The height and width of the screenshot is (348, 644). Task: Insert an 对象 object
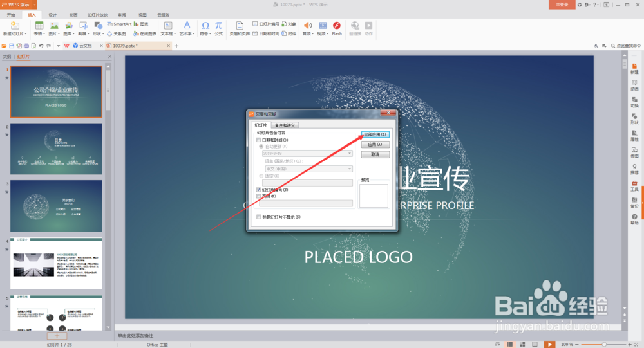tap(289, 24)
